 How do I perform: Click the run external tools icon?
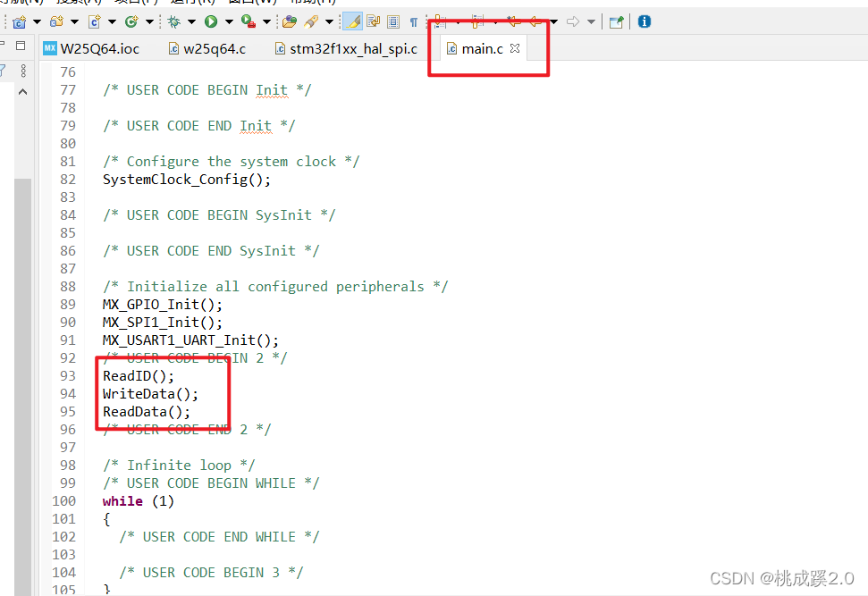(x=248, y=22)
